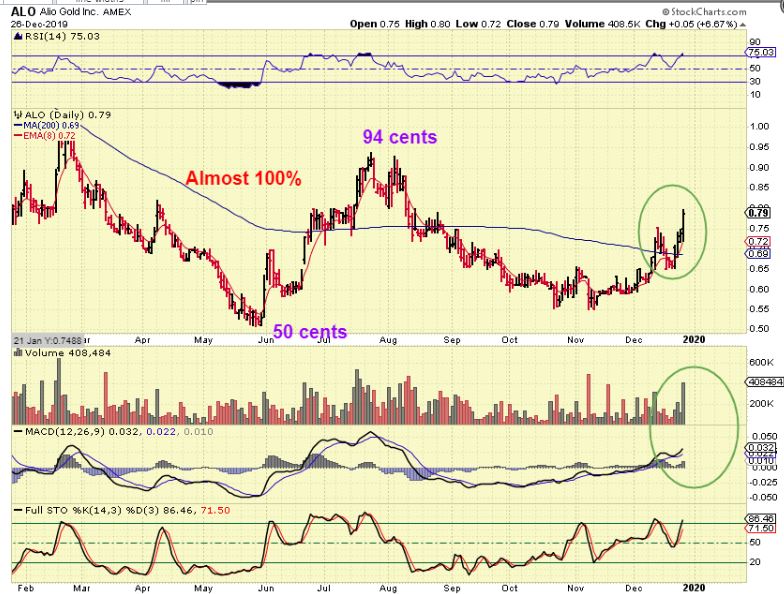Image resolution: width=784 pixels, height=594 pixels.
Task: Click the 2020 label under the price panel
Action: coord(694,340)
